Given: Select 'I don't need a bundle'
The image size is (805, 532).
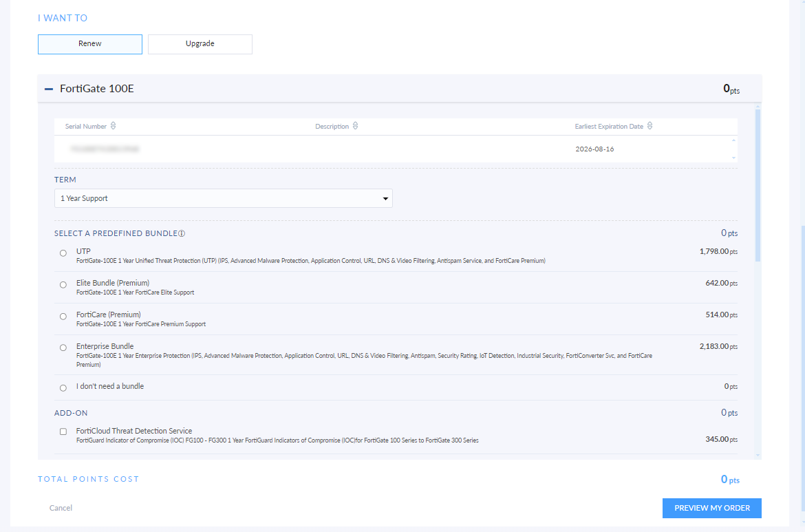Looking at the screenshot, I should (x=63, y=387).
